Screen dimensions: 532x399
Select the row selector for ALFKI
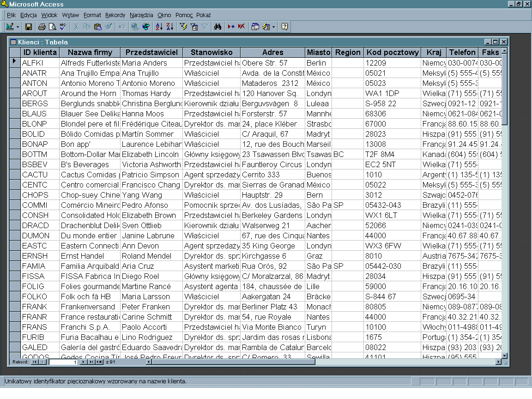point(15,63)
